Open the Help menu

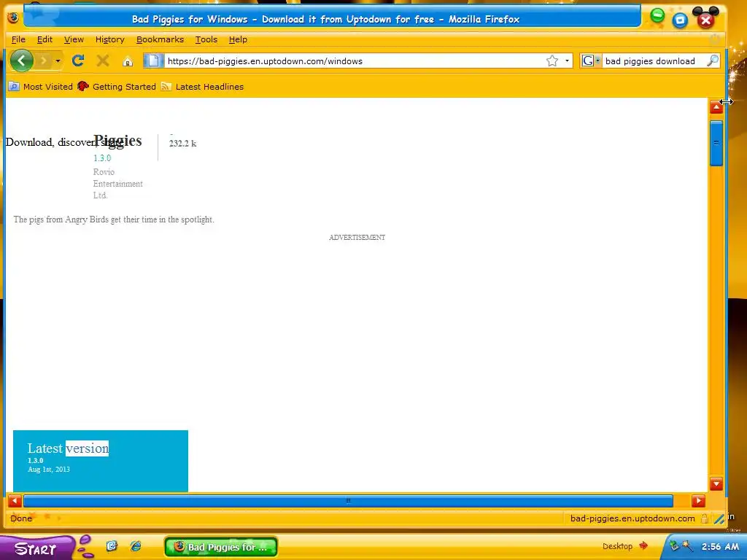coord(238,39)
